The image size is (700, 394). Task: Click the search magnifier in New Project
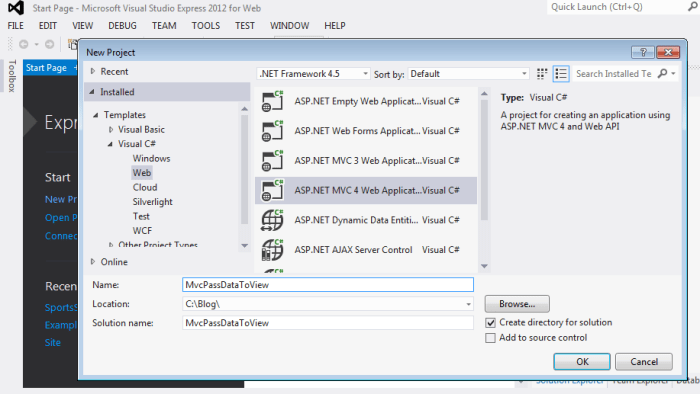point(663,73)
